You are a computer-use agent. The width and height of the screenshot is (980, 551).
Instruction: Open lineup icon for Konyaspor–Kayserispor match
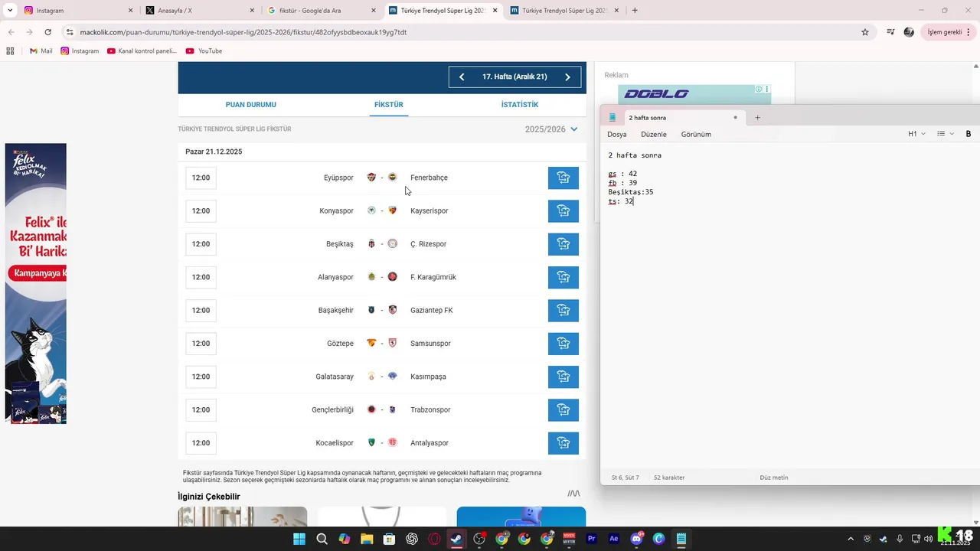pyautogui.click(x=563, y=210)
